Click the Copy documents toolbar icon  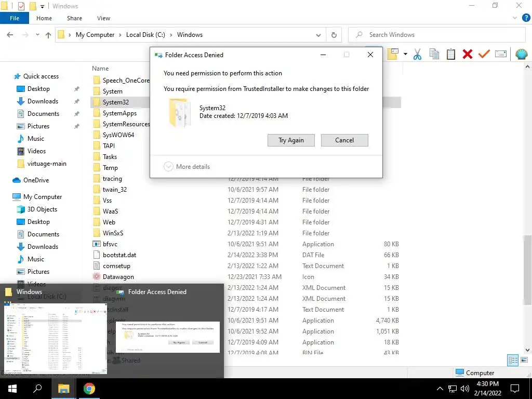point(434,54)
